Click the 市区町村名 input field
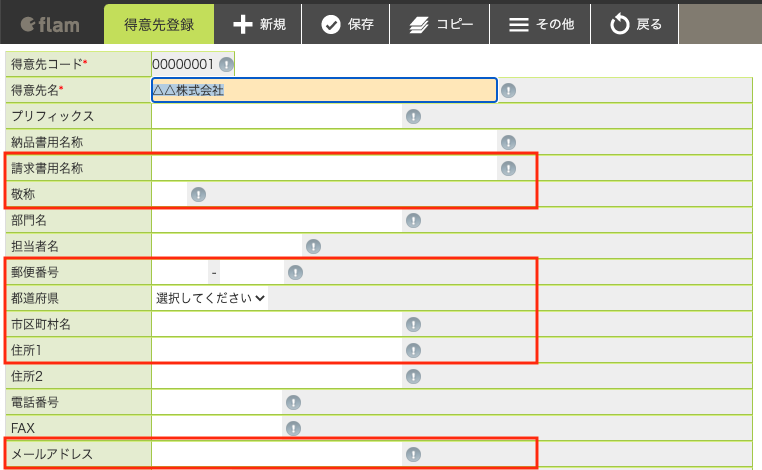The image size is (762, 470). [277, 324]
